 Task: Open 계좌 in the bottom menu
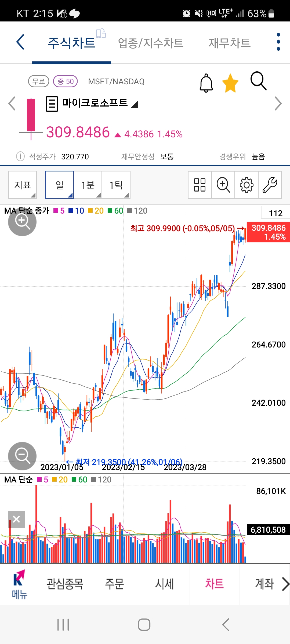[x=264, y=584]
